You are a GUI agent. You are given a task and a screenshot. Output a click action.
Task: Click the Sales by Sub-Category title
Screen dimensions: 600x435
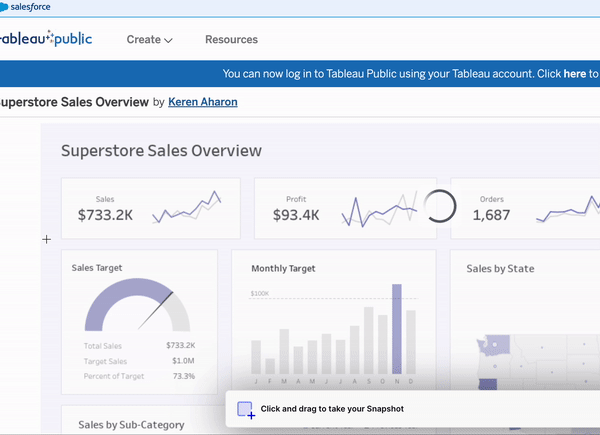tap(131, 425)
